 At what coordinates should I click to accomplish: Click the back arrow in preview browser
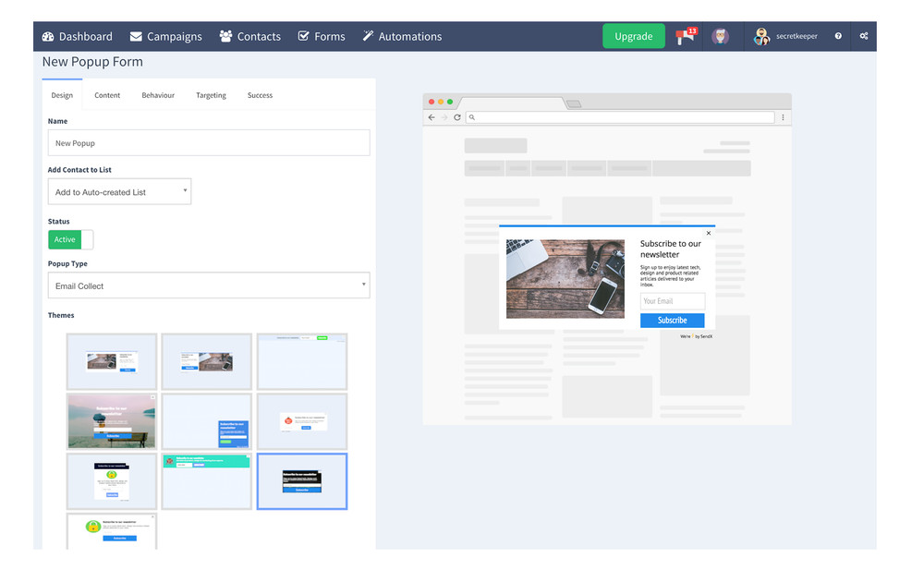click(432, 117)
